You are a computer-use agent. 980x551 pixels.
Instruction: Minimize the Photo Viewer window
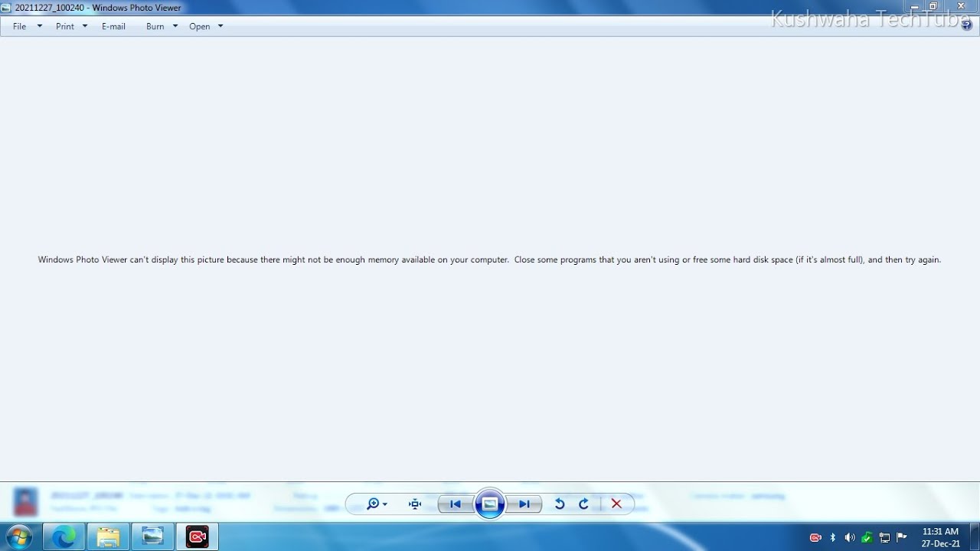tap(914, 6)
